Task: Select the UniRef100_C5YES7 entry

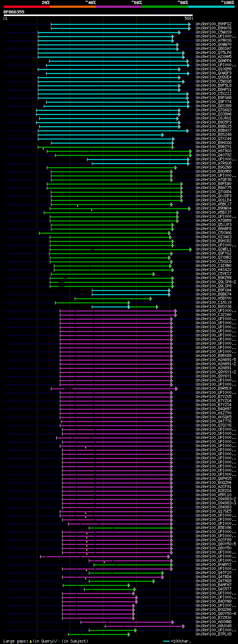Action: (x=213, y=274)
